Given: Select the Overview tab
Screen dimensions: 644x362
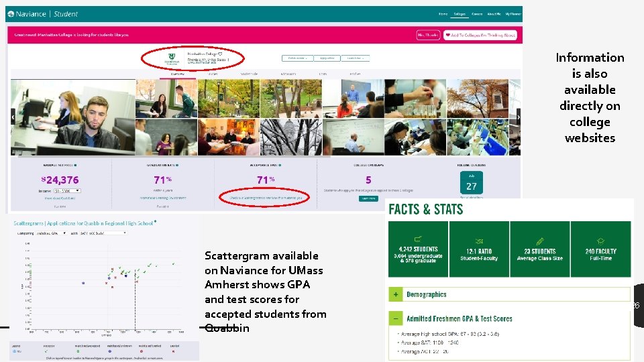Looking at the screenshot, I should [x=177, y=74].
